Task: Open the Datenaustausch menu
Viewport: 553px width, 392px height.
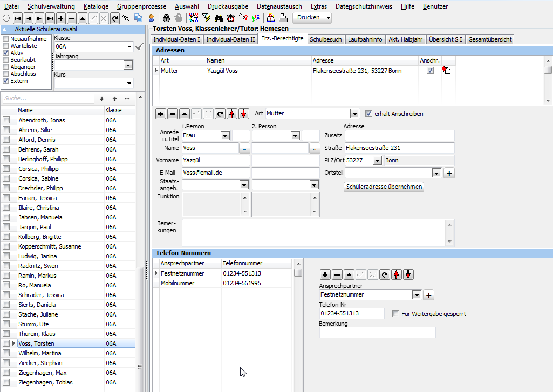Action: 279,6
